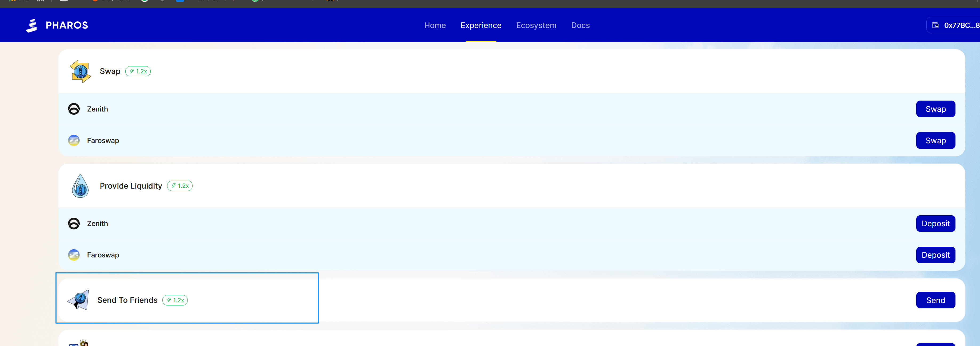
Task: Click Deposit button on the Zenith row
Action: tap(935, 224)
